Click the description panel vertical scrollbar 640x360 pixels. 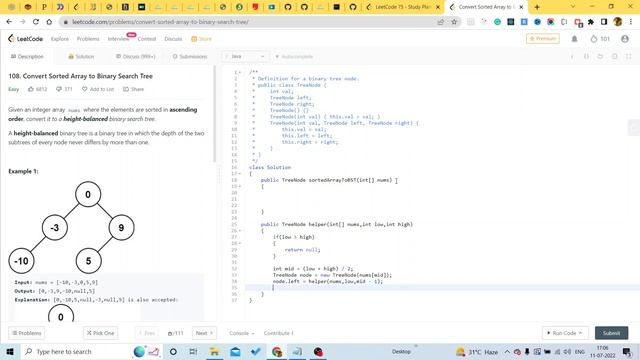pyautogui.click(x=215, y=114)
